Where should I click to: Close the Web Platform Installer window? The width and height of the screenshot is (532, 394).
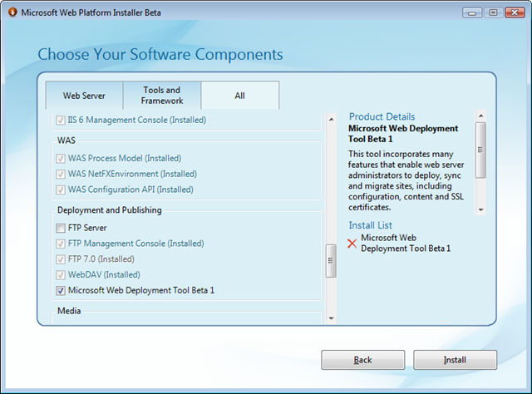pyautogui.click(x=515, y=12)
